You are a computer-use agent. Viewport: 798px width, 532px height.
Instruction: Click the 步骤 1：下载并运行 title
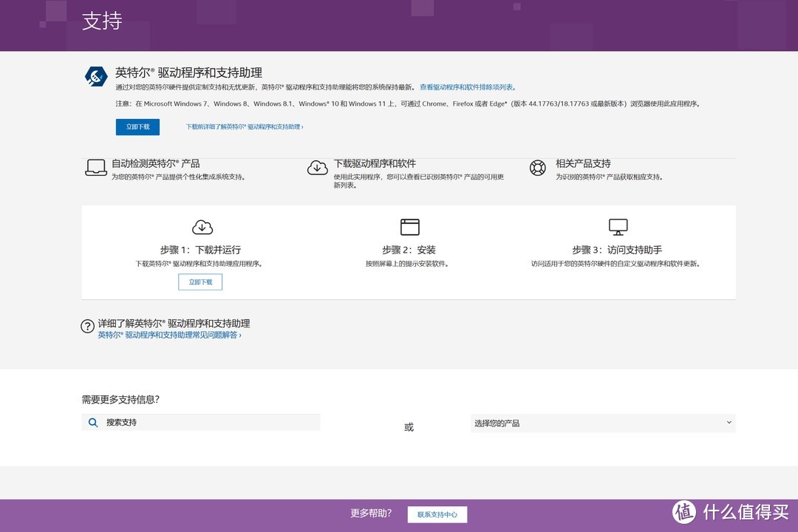click(x=200, y=250)
